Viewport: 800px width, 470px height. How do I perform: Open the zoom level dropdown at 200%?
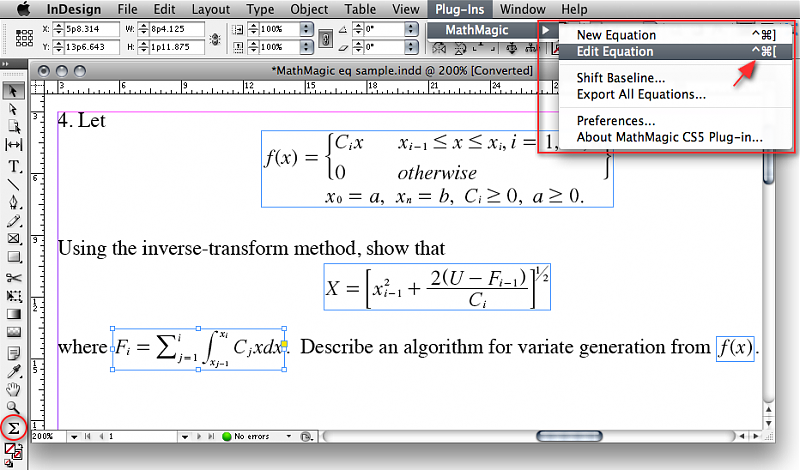click(74, 437)
